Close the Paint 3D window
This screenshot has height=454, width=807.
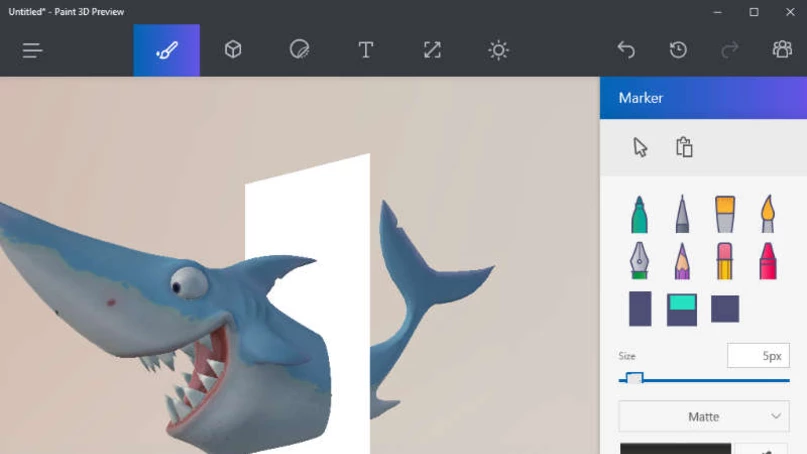[x=790, y=12]
